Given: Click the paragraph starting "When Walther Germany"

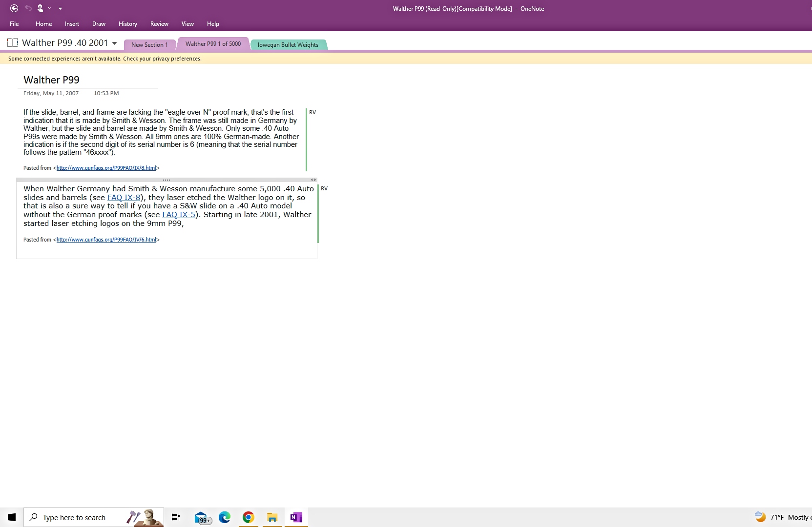Looking at the screenshot, I should pyautogui.click(x=168, y=206).
